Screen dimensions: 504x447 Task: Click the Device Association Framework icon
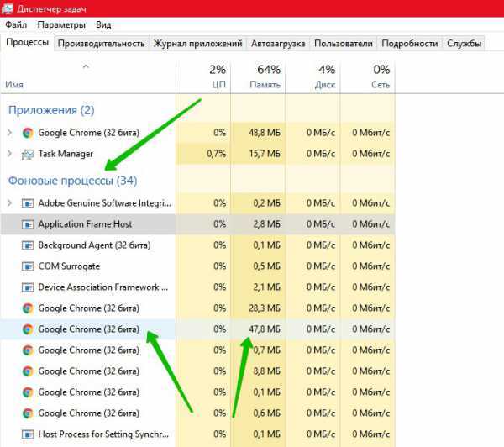point(28,287)
